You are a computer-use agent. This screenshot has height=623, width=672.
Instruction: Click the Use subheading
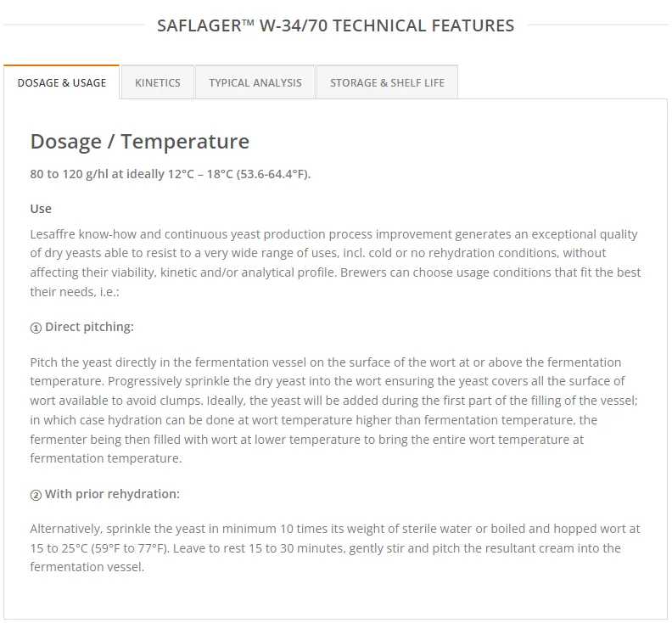(41, 209)
